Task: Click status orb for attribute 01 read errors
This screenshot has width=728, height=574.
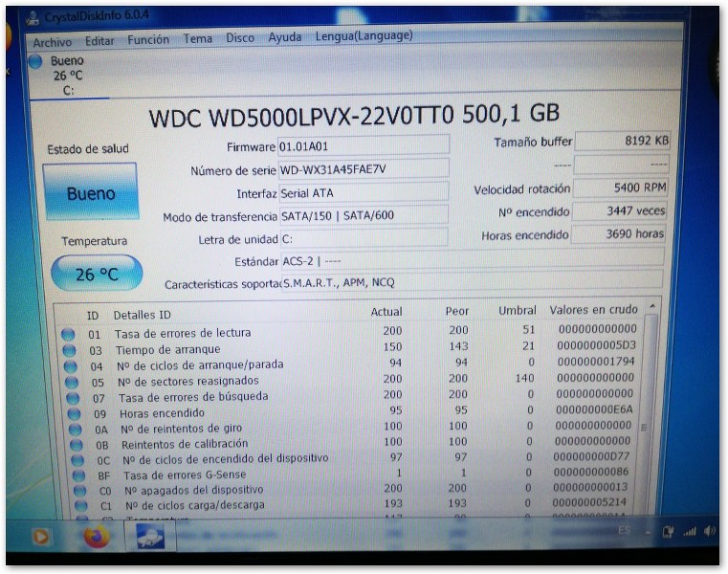Action: click(68, 334)
